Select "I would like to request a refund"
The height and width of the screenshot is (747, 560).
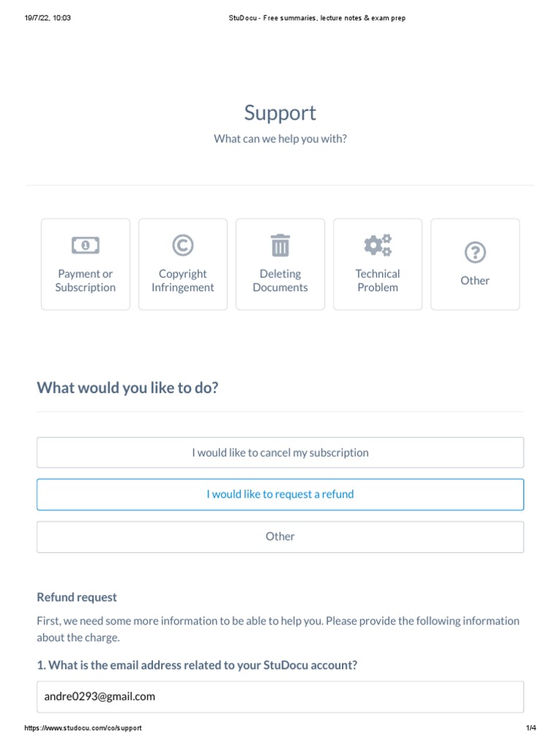pyautogui.click(x=280, y=495)
